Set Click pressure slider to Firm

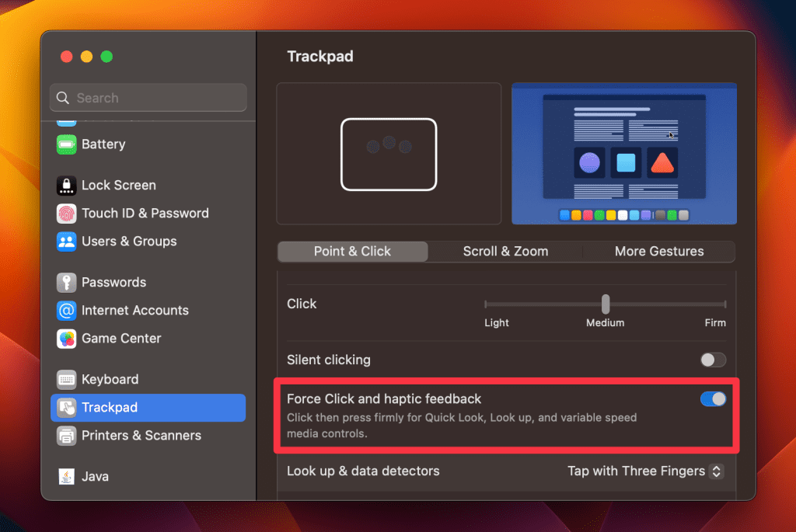[724, 304]
